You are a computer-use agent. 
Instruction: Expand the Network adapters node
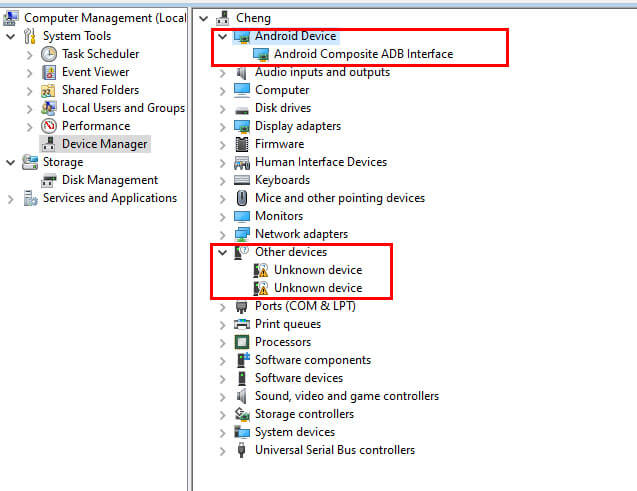click(222, 234)
